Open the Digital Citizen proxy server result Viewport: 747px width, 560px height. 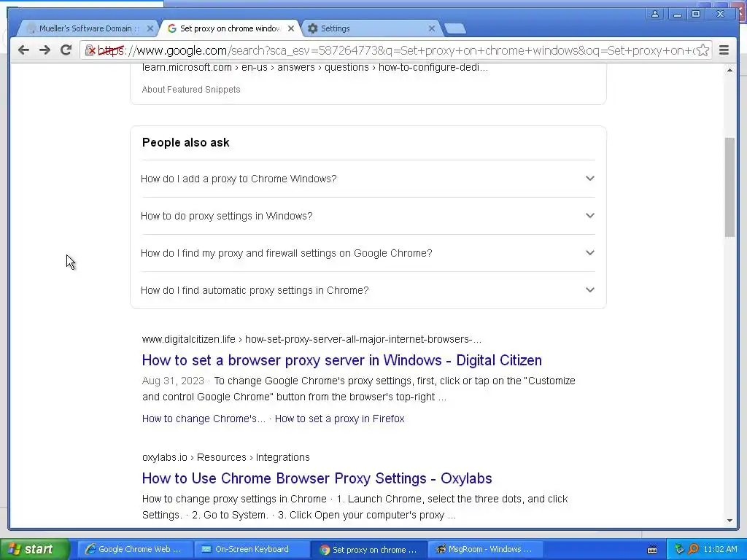(x=341, y=360)
